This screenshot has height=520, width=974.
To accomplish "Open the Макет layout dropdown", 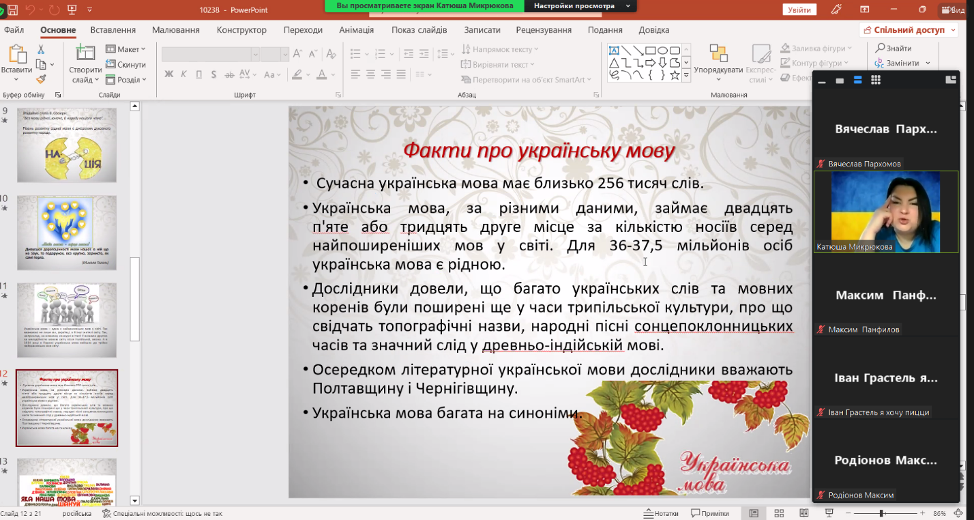I will tap(128, 49).
